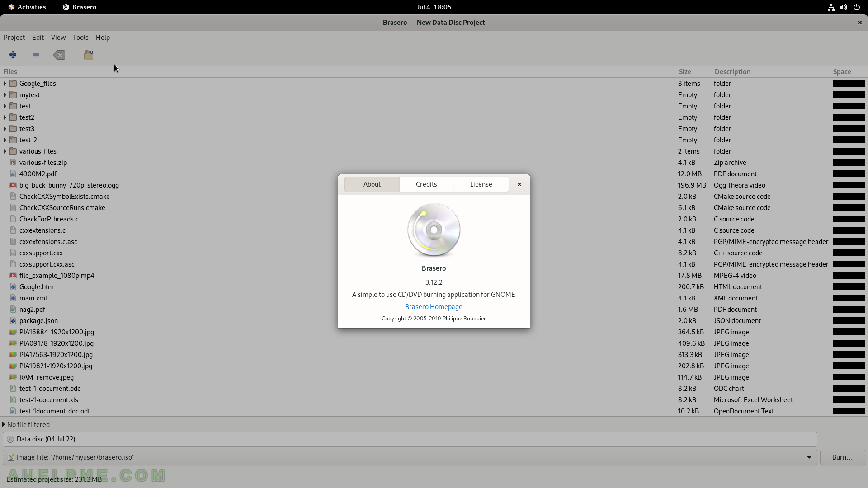
Task: Sort by the Size column header
Action: click(x=693, y=71)
